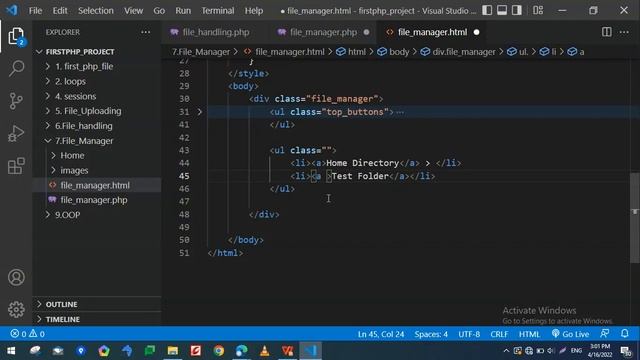The height and width of the screenshot is (360, 640).
Task: Open the Terminal menu
Action: [x=218, y=11]
